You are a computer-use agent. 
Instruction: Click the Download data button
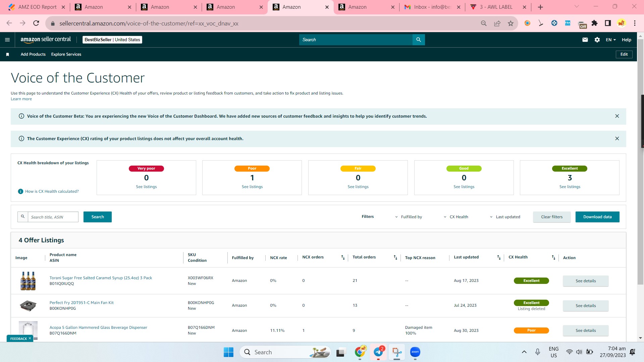tap(597, 217)
